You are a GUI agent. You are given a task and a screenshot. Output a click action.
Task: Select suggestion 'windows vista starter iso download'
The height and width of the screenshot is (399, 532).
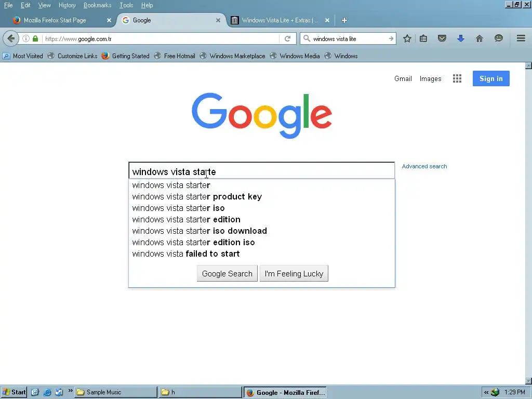point(262,231)
